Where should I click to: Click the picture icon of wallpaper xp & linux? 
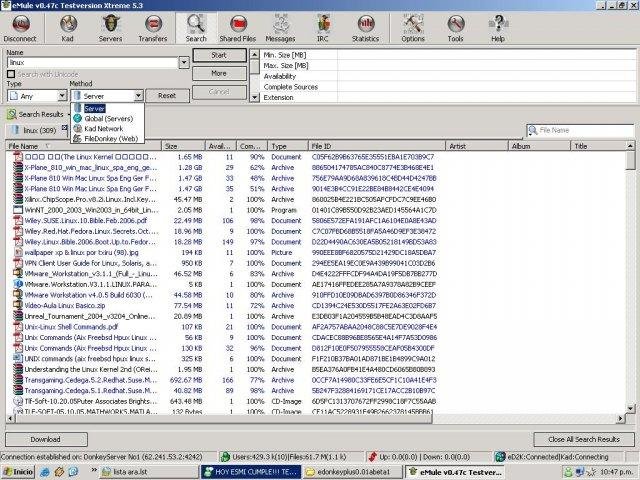pyautogui.click(x=18, y=252)
